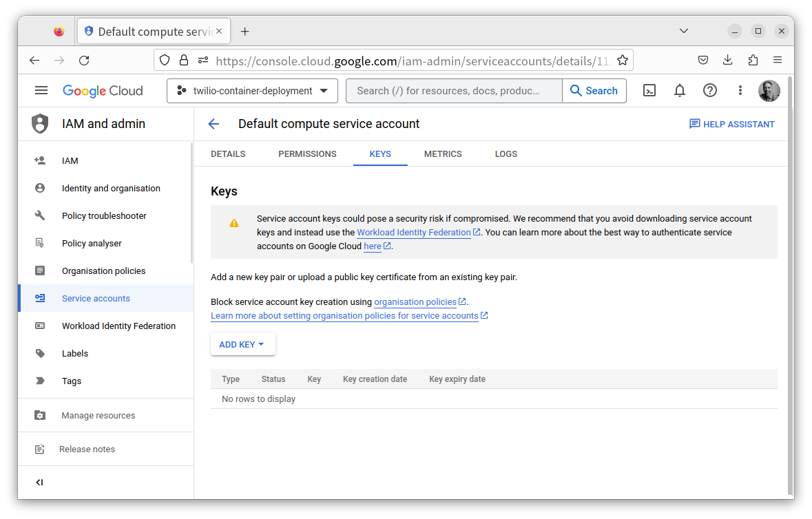Switch to the PERMISSIONS tab
812x519 pixels.
(x=307, y=154)
